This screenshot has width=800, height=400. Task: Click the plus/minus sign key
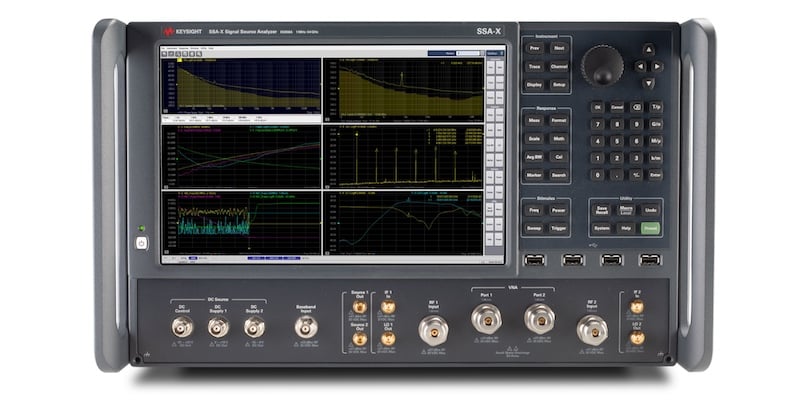pyautogui.click(x=636, y=174)
